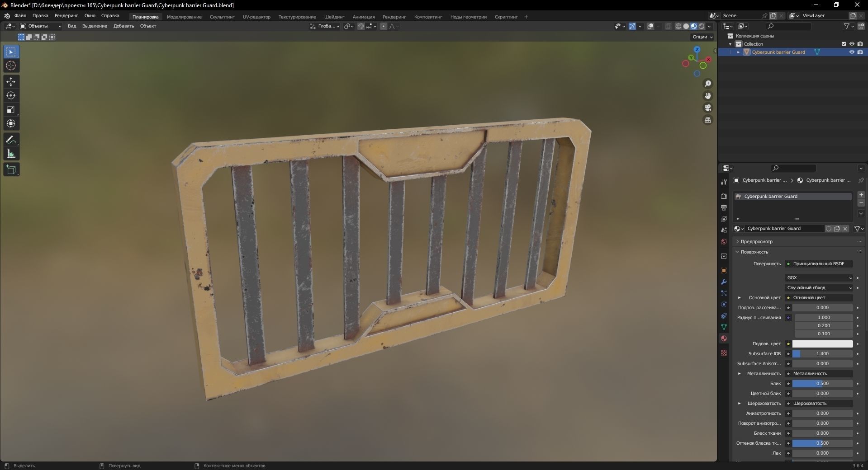868x470 pixels.
Task: Open Глобальная transform orientation dropdown
Action: click(325, 26)
